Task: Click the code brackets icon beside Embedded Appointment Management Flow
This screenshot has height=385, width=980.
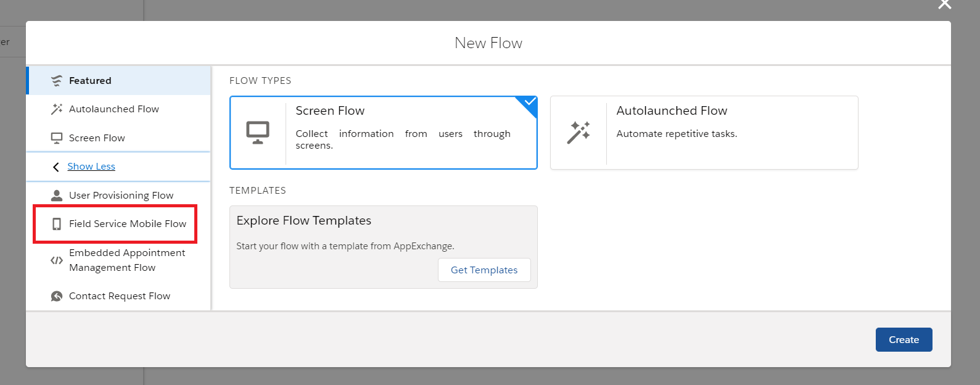Action: pyautogui.click(x=57, y=260)
